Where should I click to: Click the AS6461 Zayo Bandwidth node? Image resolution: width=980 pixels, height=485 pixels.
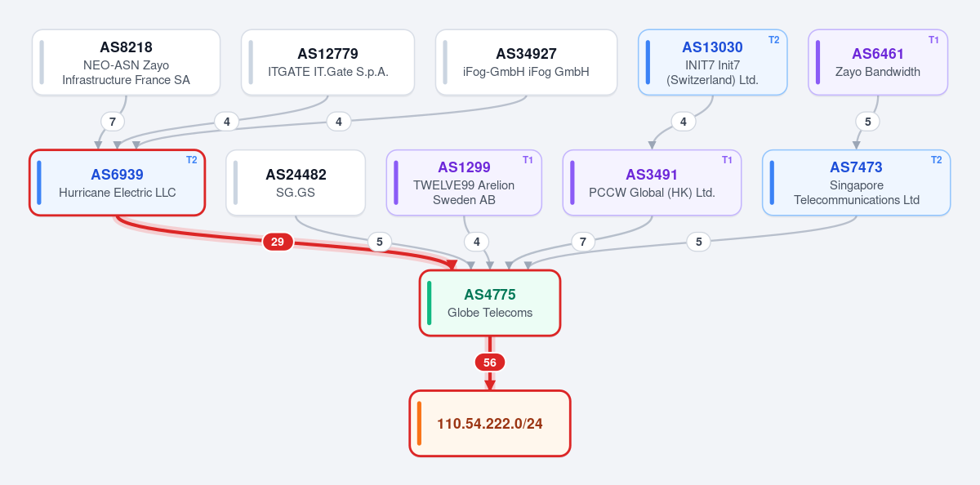point(878,63)
